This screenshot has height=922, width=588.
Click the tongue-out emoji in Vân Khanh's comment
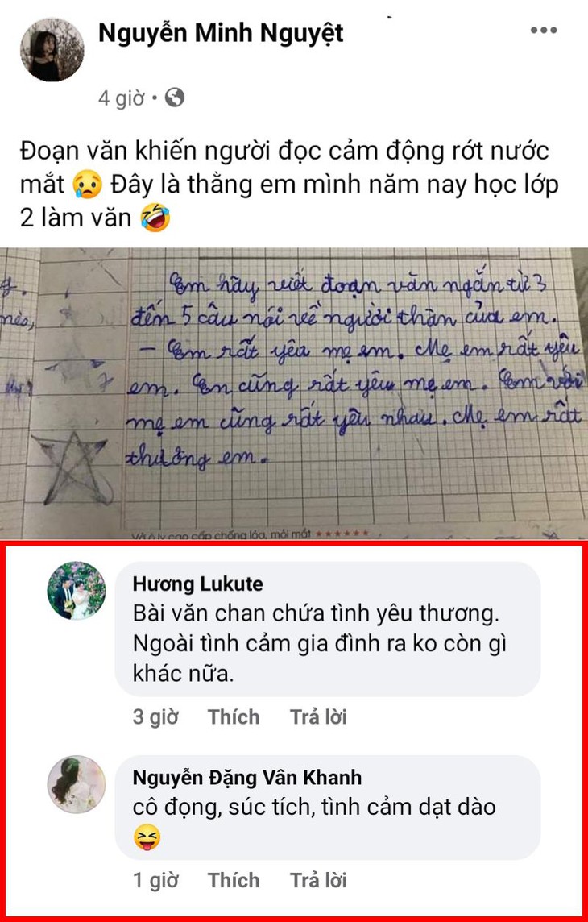pyautogui.click(x=147, y=838)
